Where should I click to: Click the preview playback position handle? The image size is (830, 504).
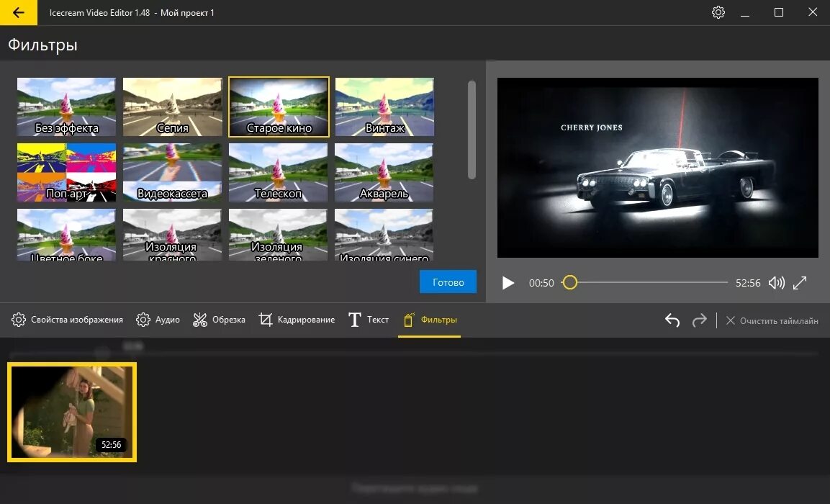pos(569,282)
